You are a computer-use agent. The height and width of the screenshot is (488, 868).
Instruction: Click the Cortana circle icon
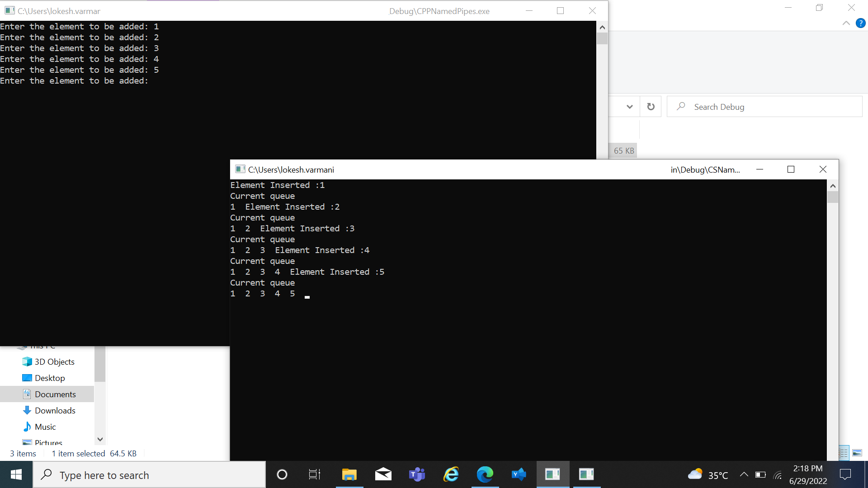(x=282, y=474)
